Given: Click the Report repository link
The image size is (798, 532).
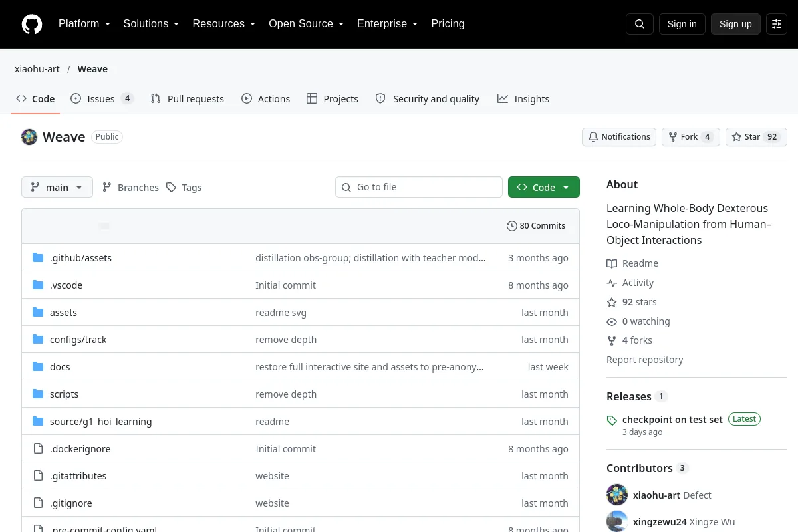Looking at the screenshot, I should [x=645, y=360].
